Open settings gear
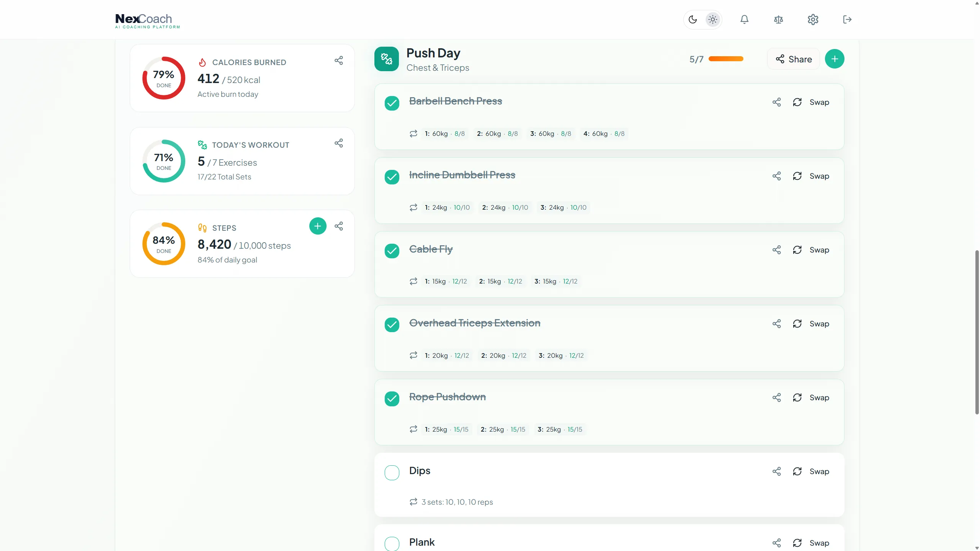This screenshot has width=980, height=551. [x=813, y=20]
